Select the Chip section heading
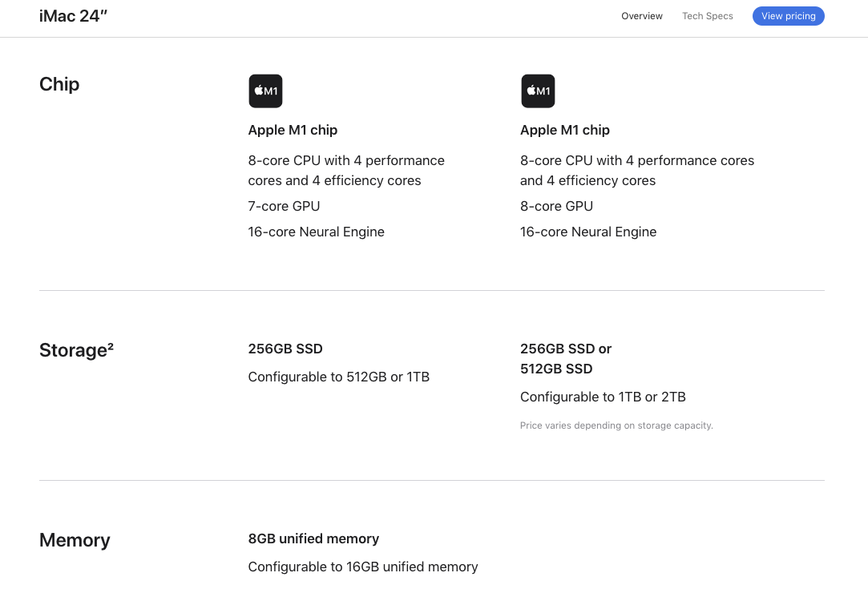Viewport: 868px width, 597px height. click(59, 85)
